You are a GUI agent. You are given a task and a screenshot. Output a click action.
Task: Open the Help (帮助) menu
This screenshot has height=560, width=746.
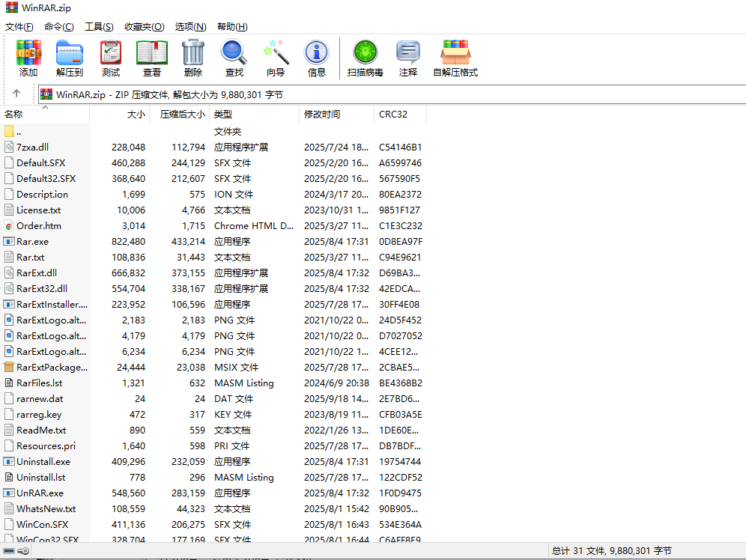pos(232,27)
